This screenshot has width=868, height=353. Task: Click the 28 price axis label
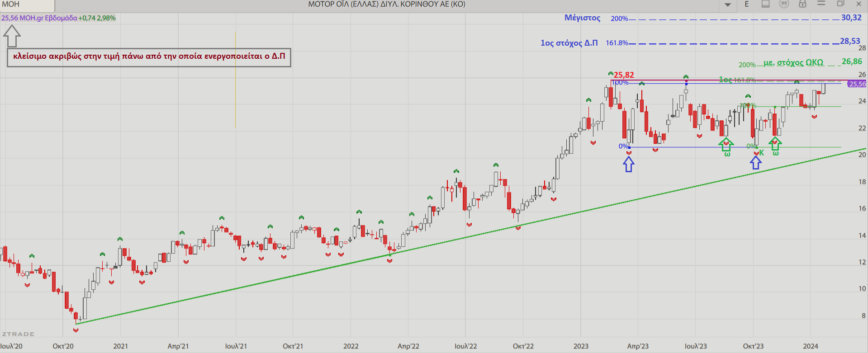[863, 48]
